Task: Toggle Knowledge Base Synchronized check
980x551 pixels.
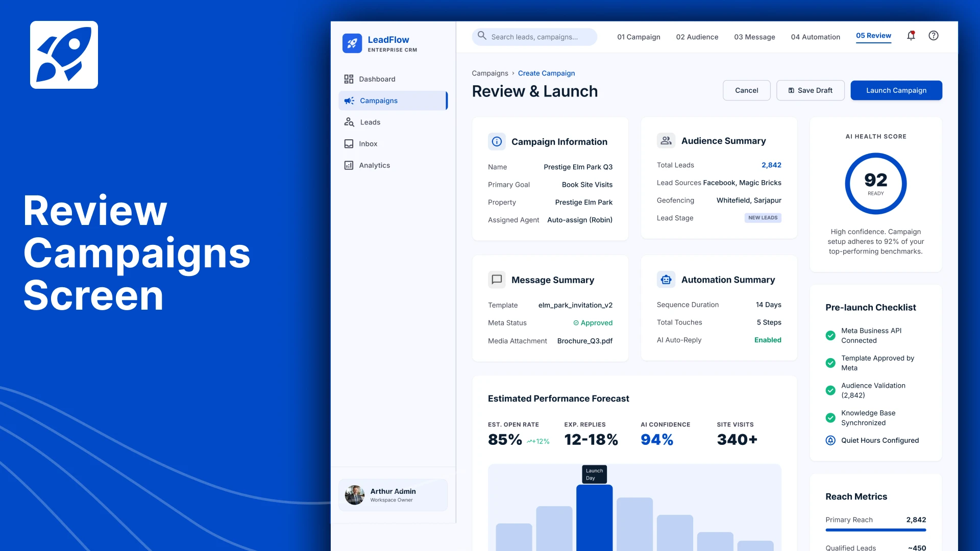Action: [x=830, y=418]
